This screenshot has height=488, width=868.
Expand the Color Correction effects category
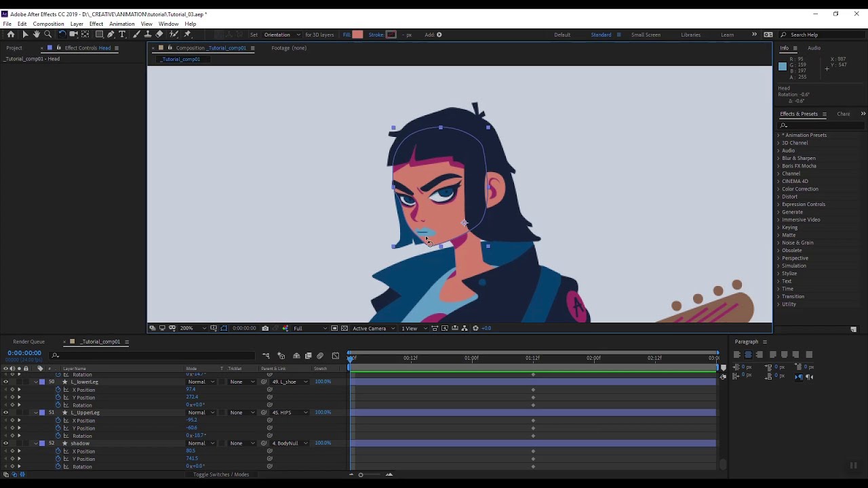coord(800,189)
